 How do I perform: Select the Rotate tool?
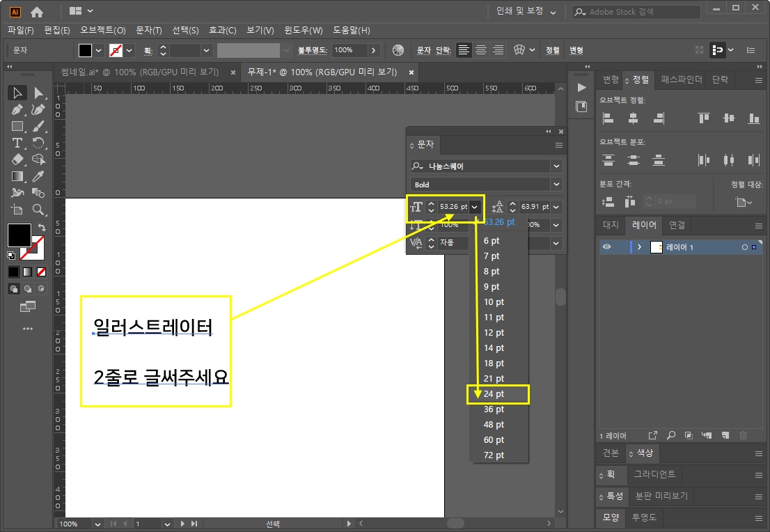[x=38, y=143]
